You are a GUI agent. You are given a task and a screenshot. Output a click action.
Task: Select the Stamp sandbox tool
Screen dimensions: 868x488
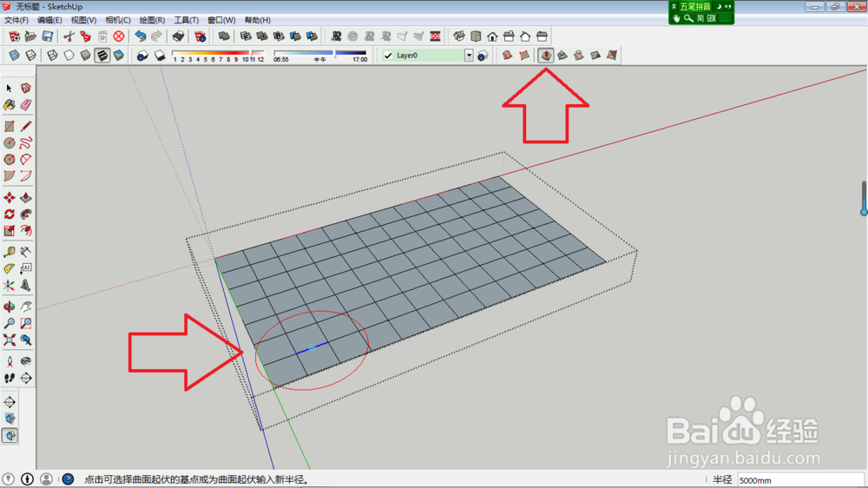[x=562, y=56]
